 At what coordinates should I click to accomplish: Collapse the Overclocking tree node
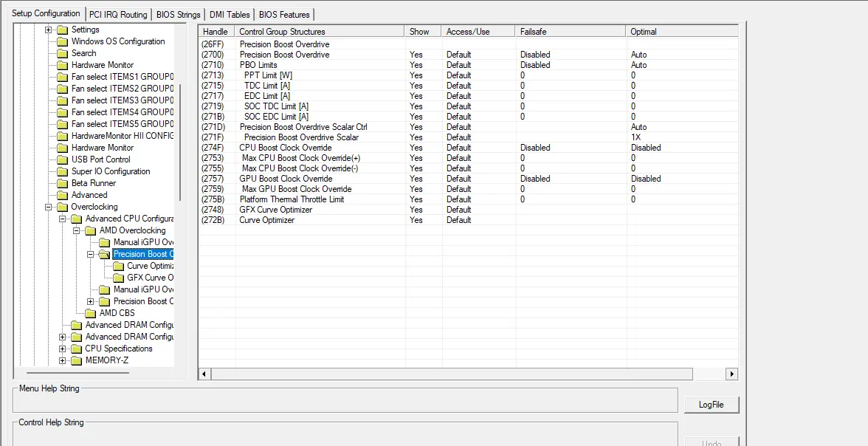(48, 207)
